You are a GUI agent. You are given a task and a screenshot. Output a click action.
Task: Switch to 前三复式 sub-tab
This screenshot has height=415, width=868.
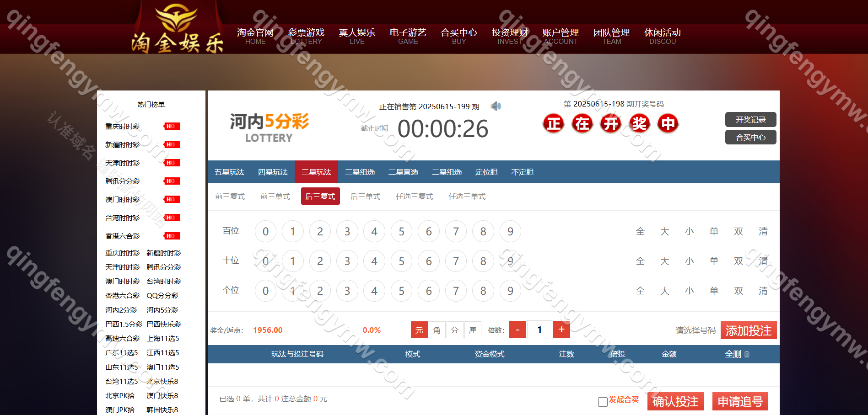coord(230,196)
